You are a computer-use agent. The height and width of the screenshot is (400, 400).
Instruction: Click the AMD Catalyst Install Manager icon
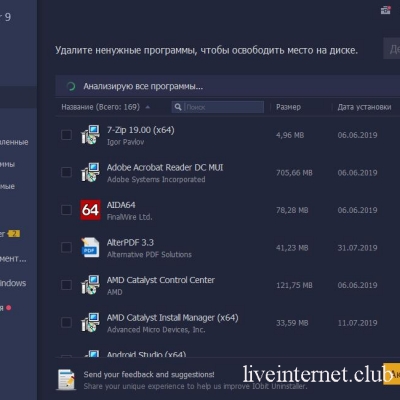90,322
